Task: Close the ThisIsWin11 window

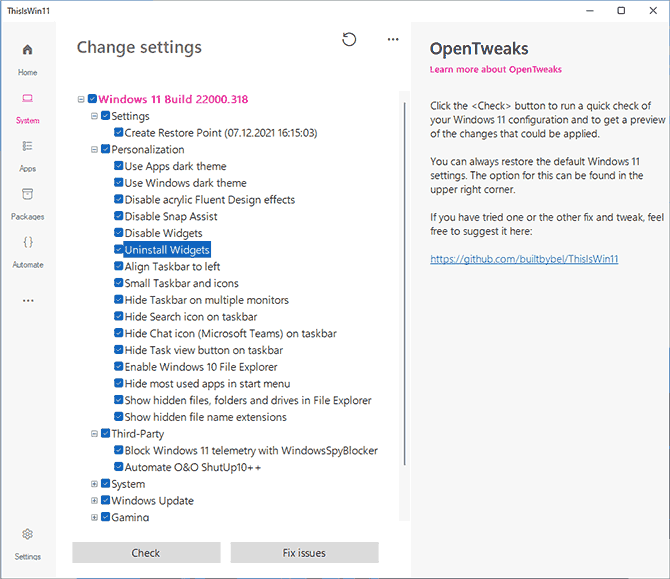Action: point(653,11)
